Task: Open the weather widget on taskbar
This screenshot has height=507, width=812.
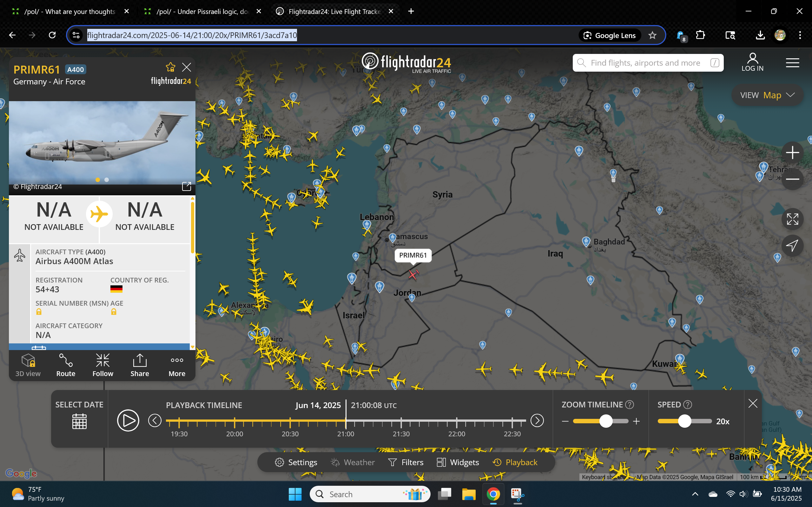Action: click(37, 494)
